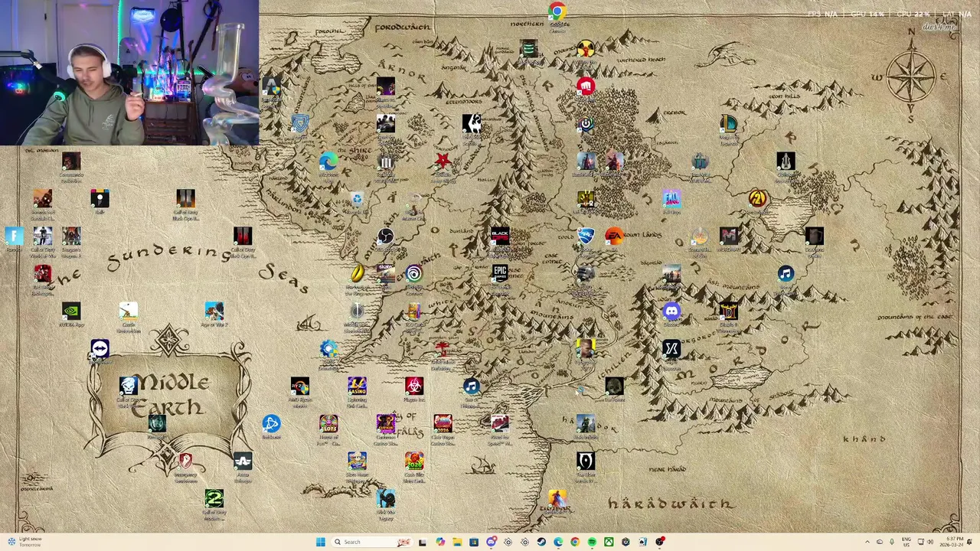Screen dimensions: 980x551
Task: Select the Castle Destruction desktop icon
Action: (129, 311)
